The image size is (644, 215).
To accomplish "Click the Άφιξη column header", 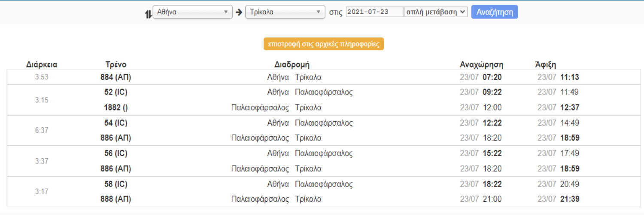I will (x=546, y=65).
